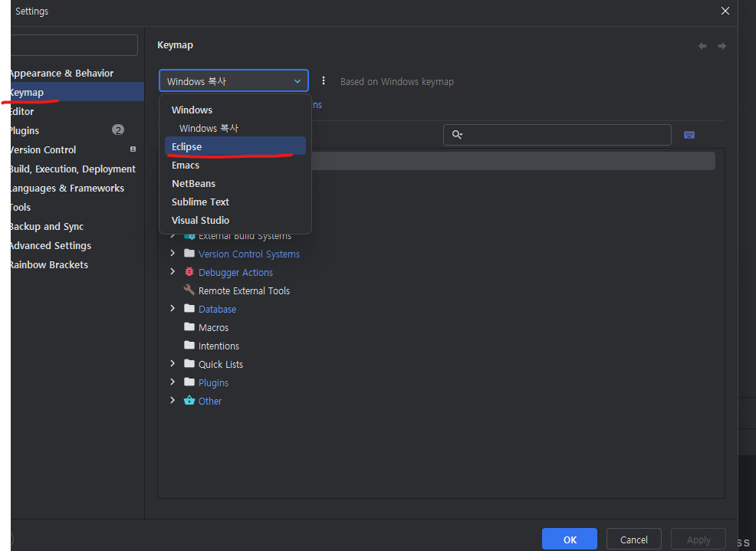Click the Cancel button

(x=633, y=540)
